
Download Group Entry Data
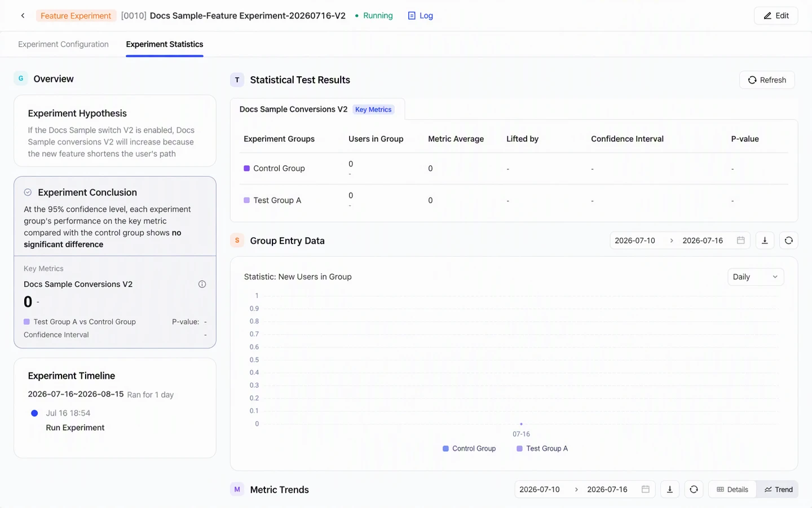point(765,240)
